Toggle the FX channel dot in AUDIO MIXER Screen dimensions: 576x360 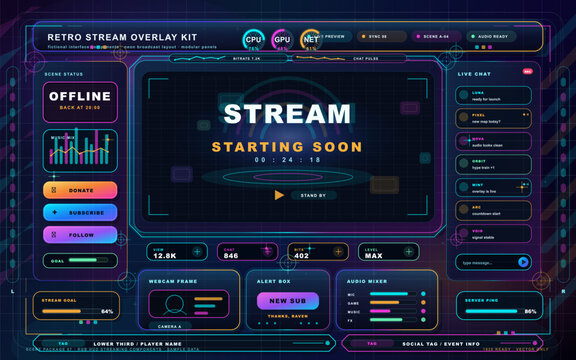point(423,320)
